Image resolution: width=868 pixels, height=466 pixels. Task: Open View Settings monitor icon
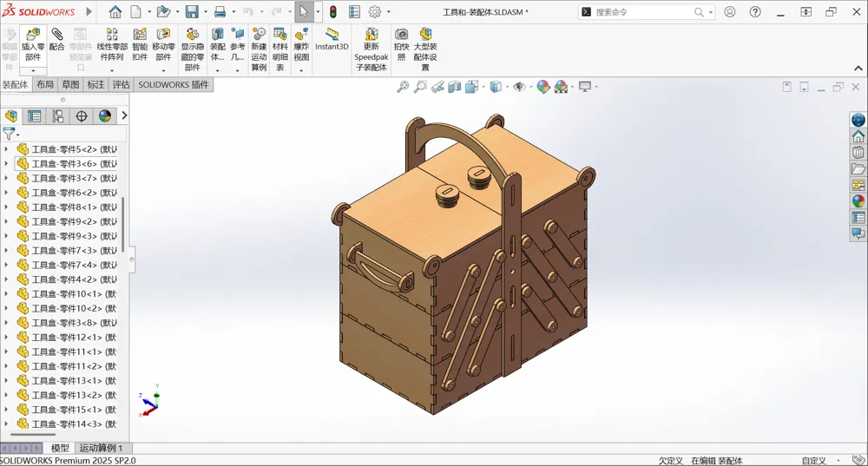click(x=584, y=87)
